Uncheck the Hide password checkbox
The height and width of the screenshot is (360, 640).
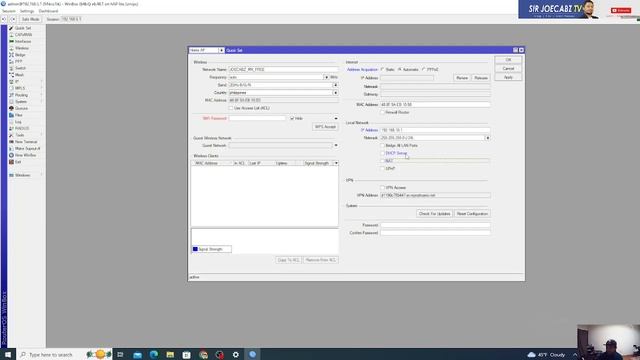click(292, 118)
